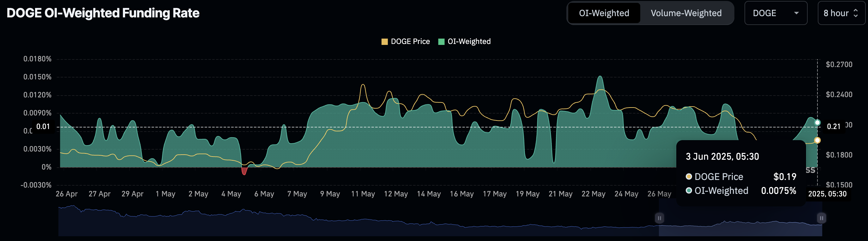Click the $0.1500 price axis label
Screen dimensions: 868x241
839,185
